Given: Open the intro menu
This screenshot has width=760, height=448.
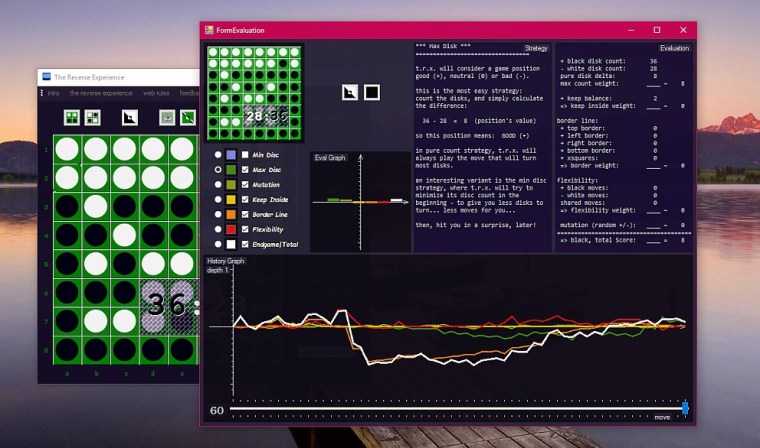Looking at the screenshot, I should coord(53,93).
